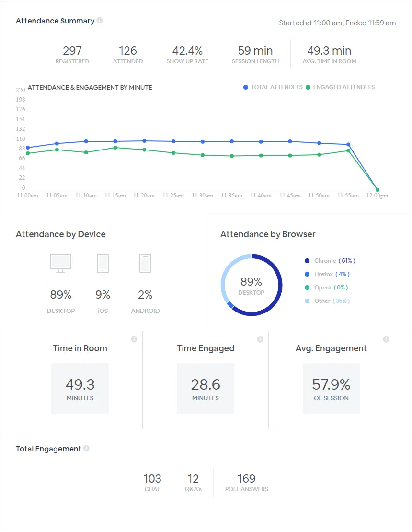
Task: Click 49.3 min Avg. Time in Room stat
Action: 329,54
